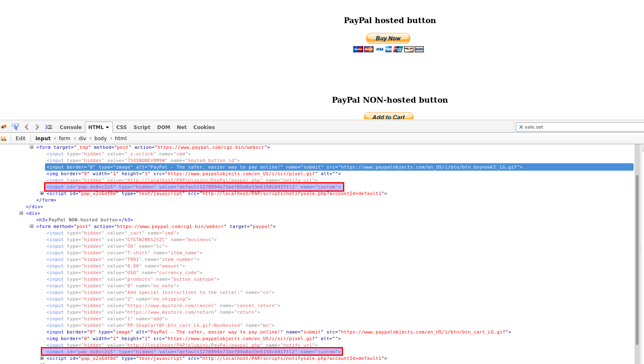644x364 pixels.
Task: Expand the last notifysale.php script node
Action: (42, 358)
